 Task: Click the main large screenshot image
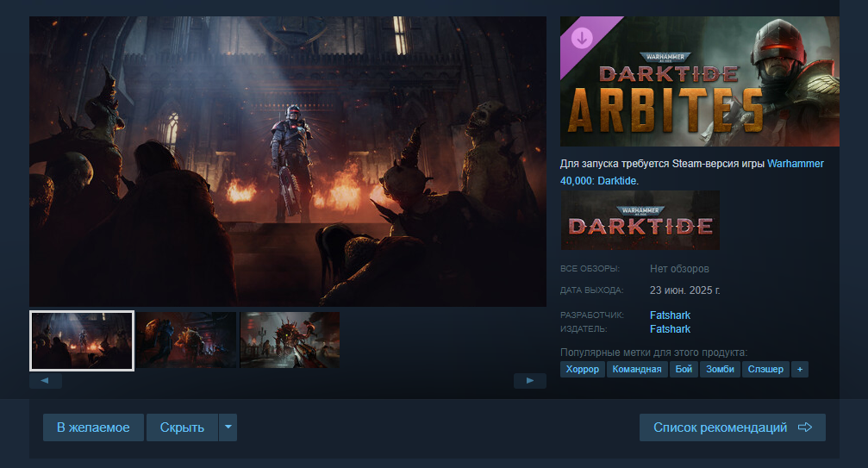pos(288,161)
